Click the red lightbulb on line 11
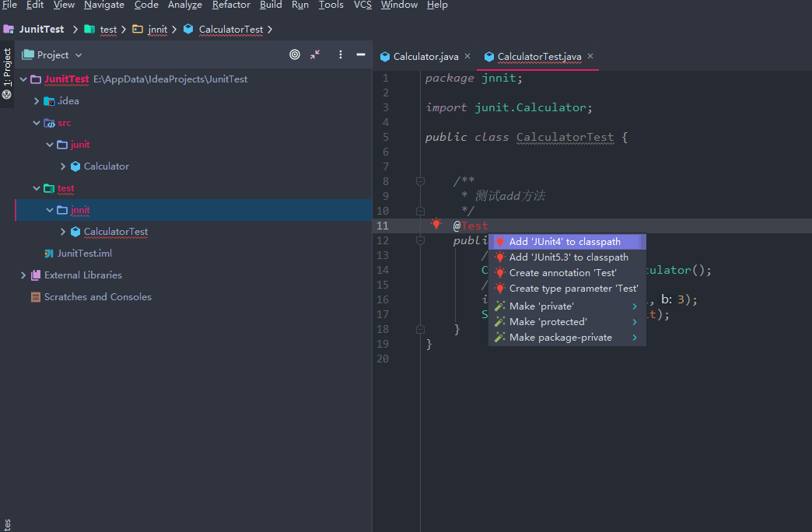This screenshot has height=532, width=812. point(436,224)
